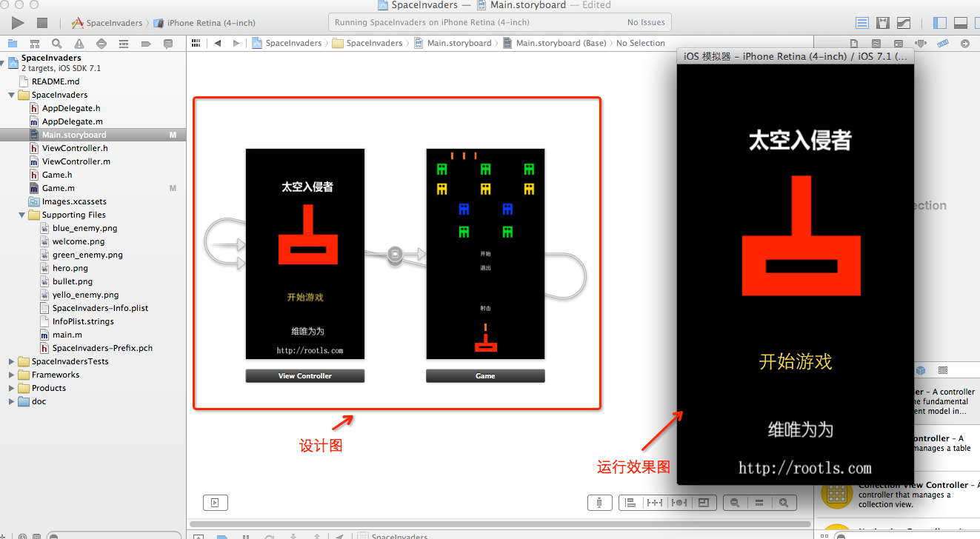
Task: Select the Game scene label
Action: (x=485, y=376)
